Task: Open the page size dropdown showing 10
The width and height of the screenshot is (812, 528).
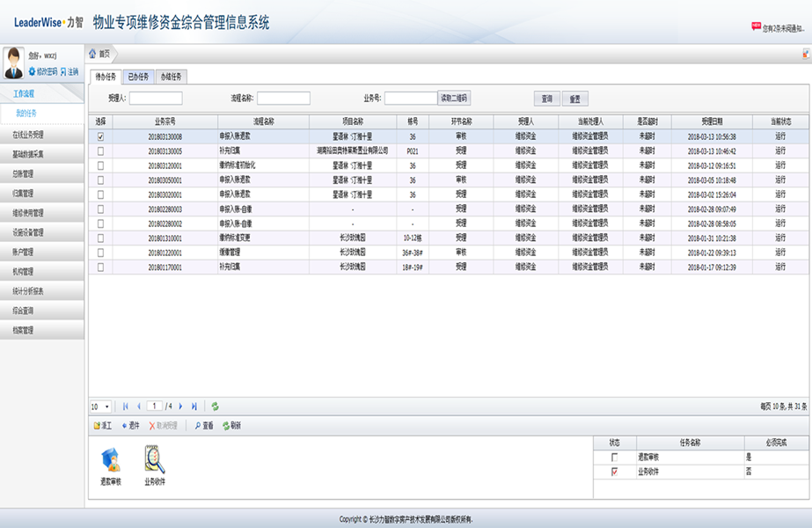Action: point(100,407)
